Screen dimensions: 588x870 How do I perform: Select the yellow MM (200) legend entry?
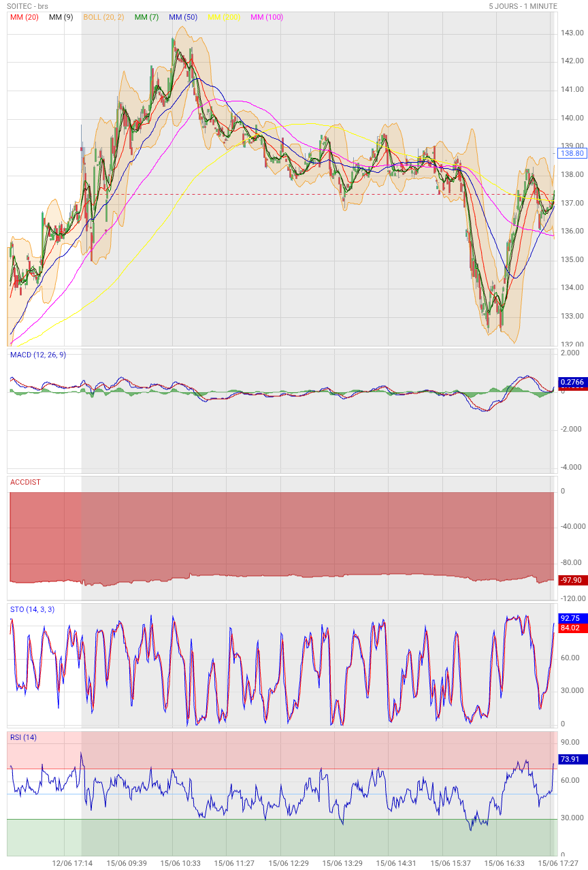click(224, 17)
